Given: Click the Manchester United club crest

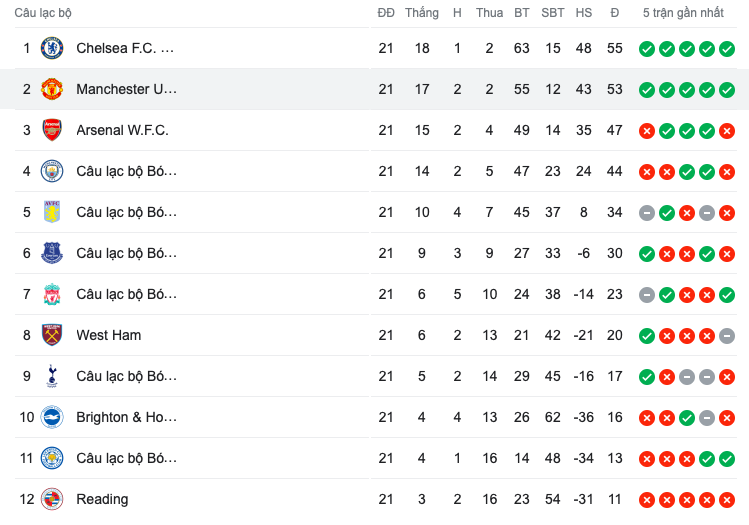Looking at the screenshot, I should [x=52, y=89].
